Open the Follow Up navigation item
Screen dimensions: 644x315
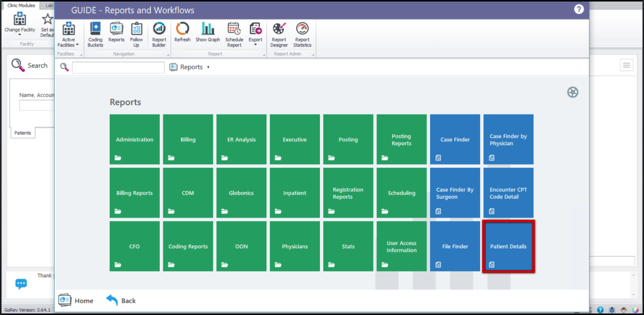click(136, 35)
